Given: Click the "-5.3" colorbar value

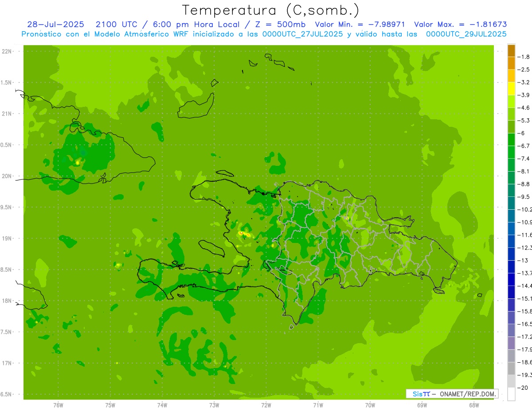Looking at the screenshot, I should (x=524, y=121).
